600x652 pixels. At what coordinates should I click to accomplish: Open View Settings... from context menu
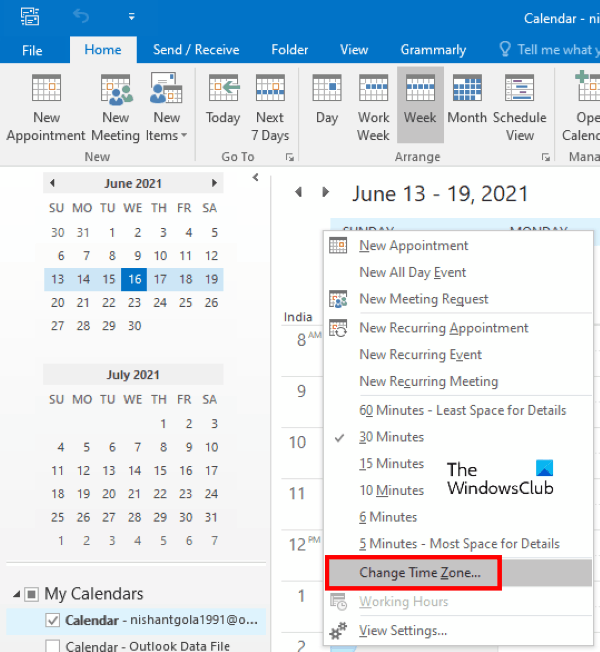[458, 630]
